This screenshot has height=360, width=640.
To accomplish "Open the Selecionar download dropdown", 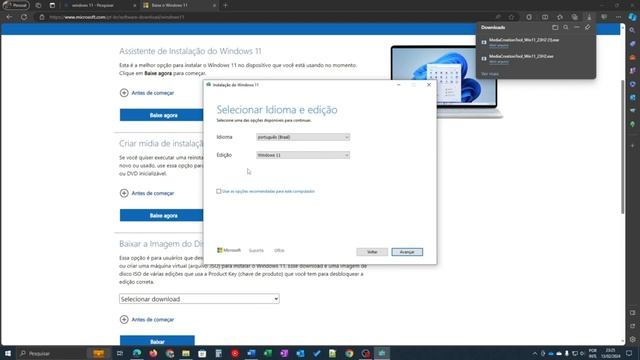I will pos(199,299).
